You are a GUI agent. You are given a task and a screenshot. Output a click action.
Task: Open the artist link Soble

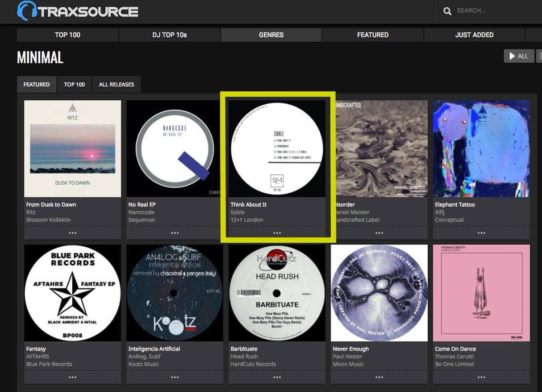[x=238, y=212]
